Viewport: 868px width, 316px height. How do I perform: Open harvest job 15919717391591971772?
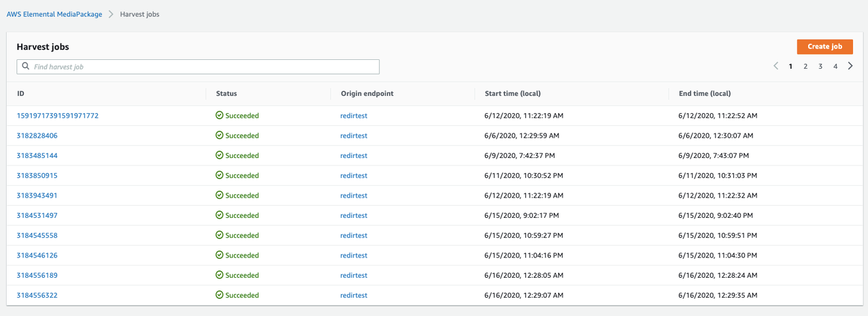click(58, 116)
